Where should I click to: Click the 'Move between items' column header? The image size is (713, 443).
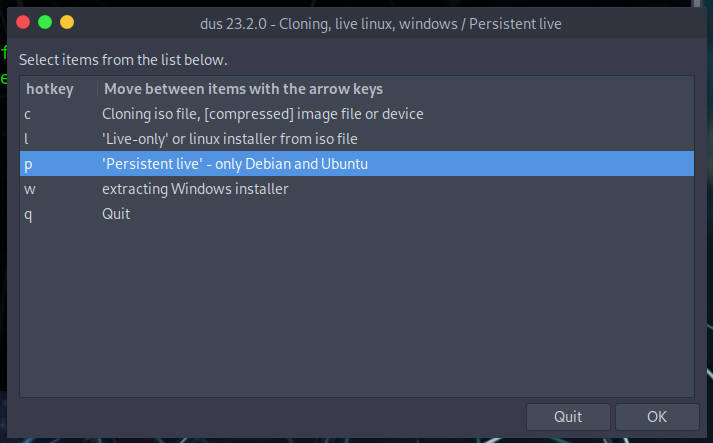click(242, 89)
